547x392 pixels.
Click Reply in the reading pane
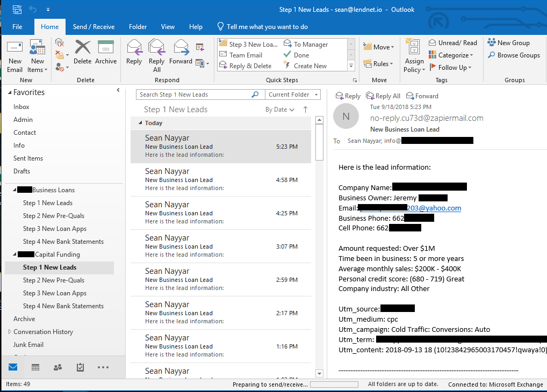pos(348,96)
